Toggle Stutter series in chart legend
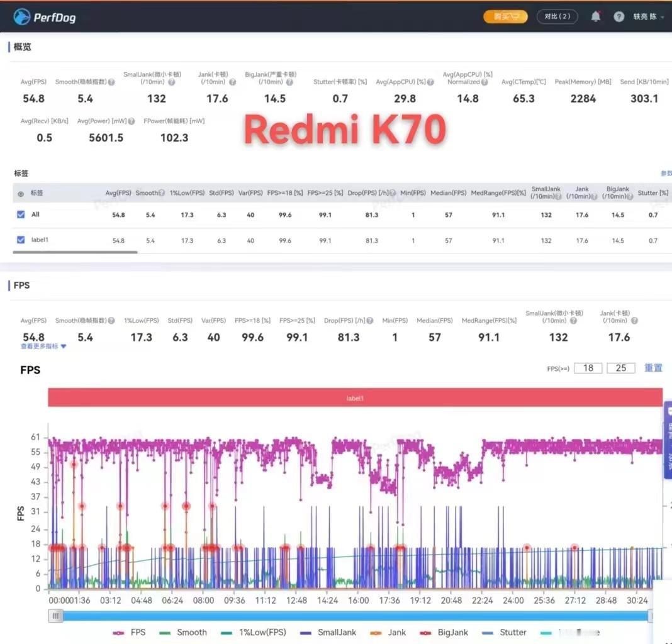672x644 pixels. click(x=504, y=633)
